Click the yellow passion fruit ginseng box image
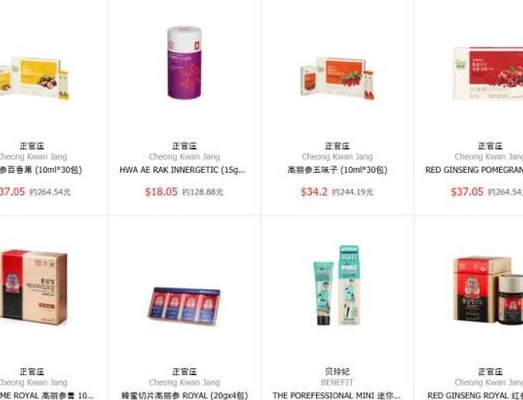 coord(34,78)
